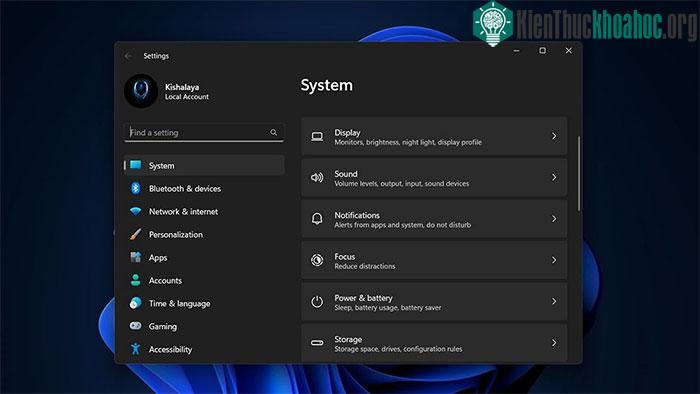Open Focus settings title
Screen dimensions: 700x394
point(345,257)
